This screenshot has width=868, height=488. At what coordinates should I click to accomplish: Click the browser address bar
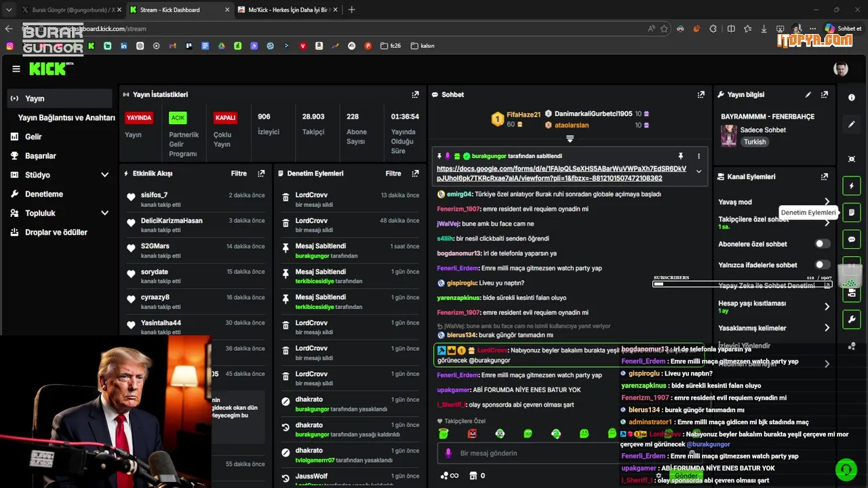[339, 28]
